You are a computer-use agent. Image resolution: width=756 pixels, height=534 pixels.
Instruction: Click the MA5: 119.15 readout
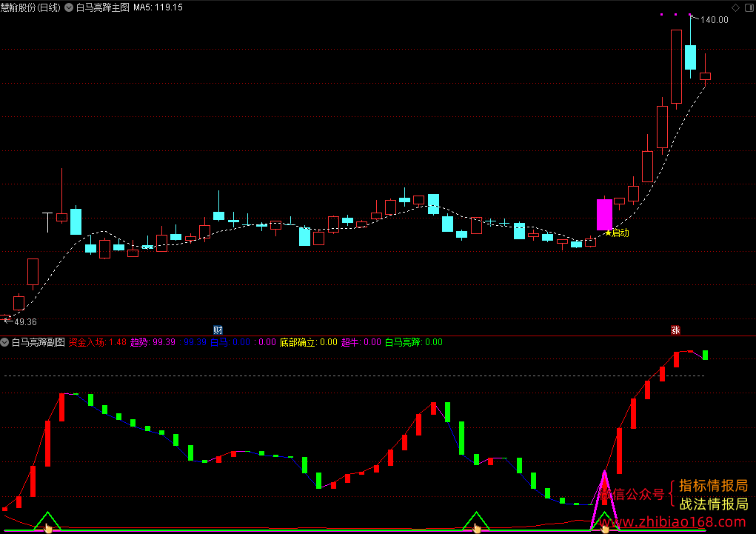pos(158,7)
